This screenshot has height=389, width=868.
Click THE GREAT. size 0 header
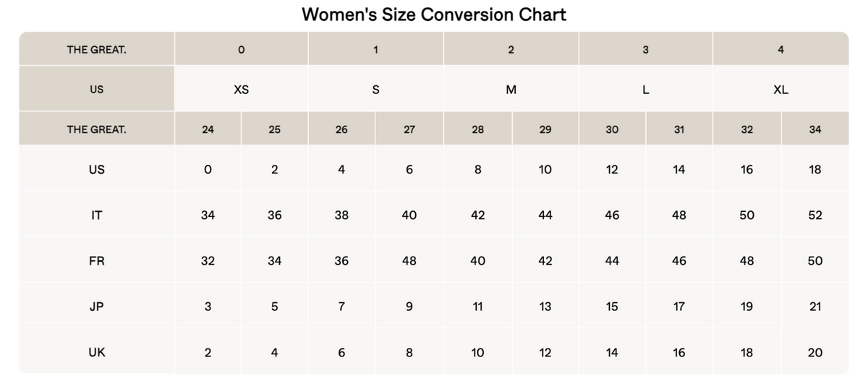[x=242, y=49]
